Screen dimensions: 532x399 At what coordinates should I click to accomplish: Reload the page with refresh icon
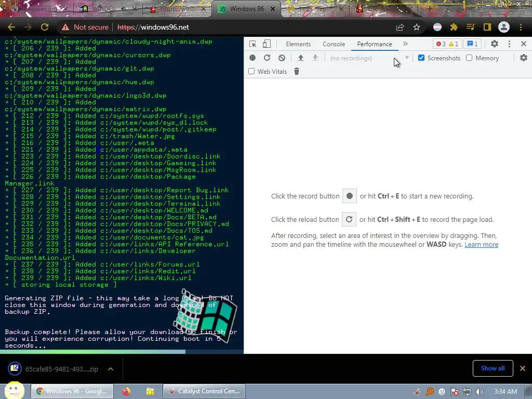point(45,27)
